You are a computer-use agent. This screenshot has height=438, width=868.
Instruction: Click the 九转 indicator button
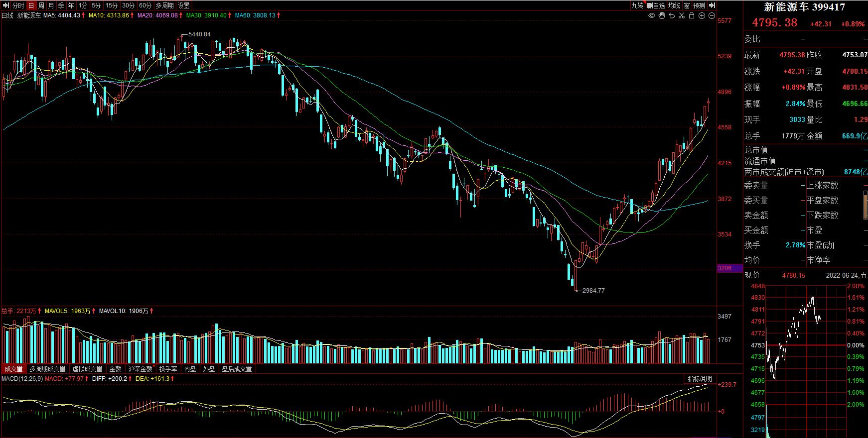(637, 5)
